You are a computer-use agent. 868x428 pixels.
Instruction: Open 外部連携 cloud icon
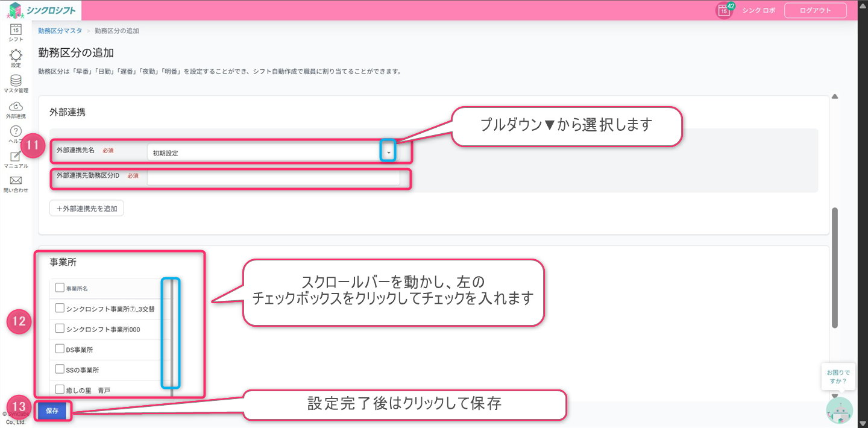coord(16,107)
